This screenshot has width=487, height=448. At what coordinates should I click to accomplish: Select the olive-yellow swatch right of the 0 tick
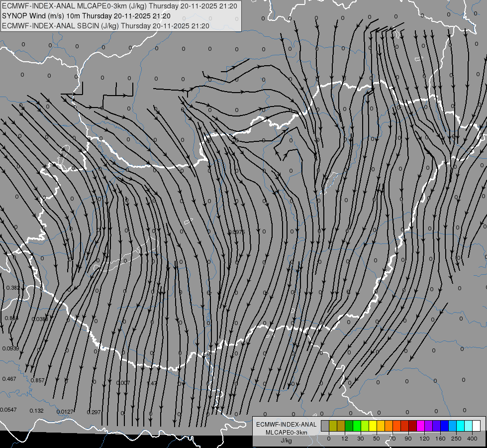pyautogui.click(x=333, y=426)
